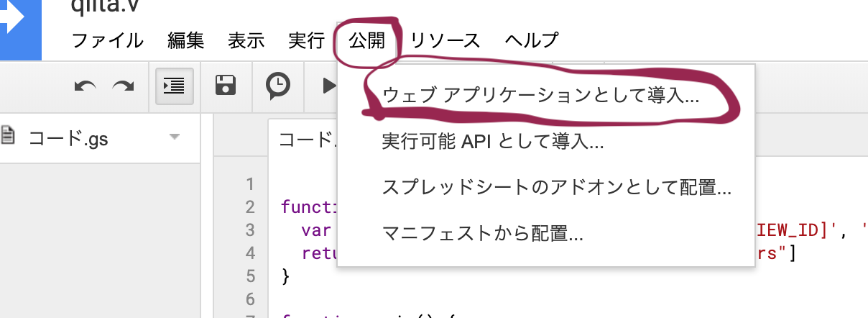868x318 pixels.
Task: Select マニフェストから配置 option
Action: (482, 234)
